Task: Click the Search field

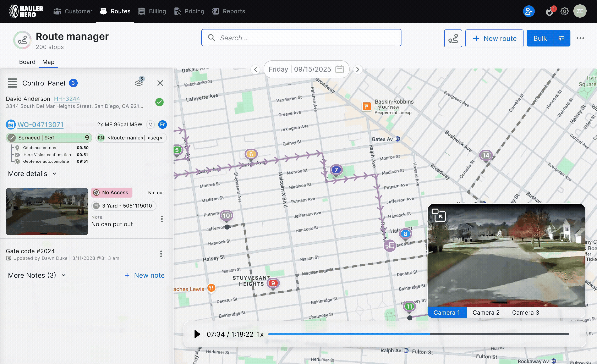Action: [x=301, y=38]
